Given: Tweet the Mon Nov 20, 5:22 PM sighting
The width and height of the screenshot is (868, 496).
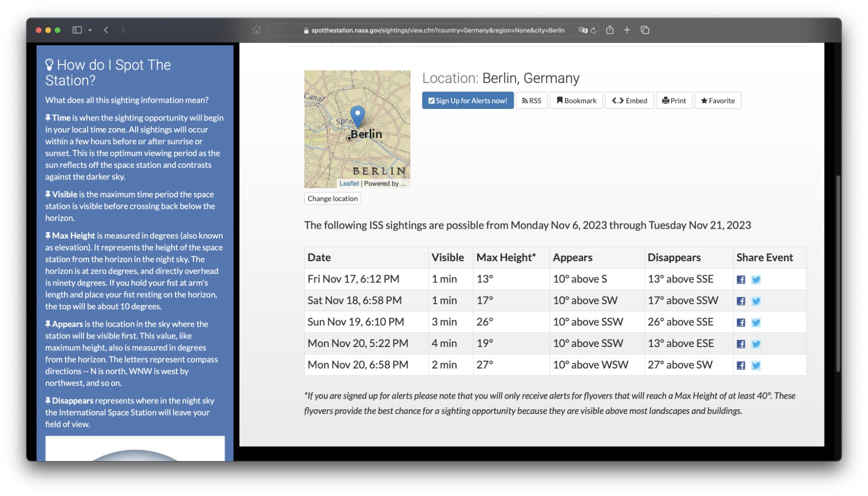Looking at the screenshot, I should click(x=756, y=344).
